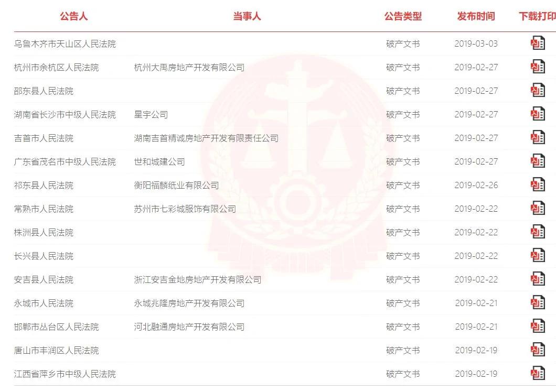Download the document for 邵东县人民法院
This screenshot has height=392, width=556.
click(538, 90)
